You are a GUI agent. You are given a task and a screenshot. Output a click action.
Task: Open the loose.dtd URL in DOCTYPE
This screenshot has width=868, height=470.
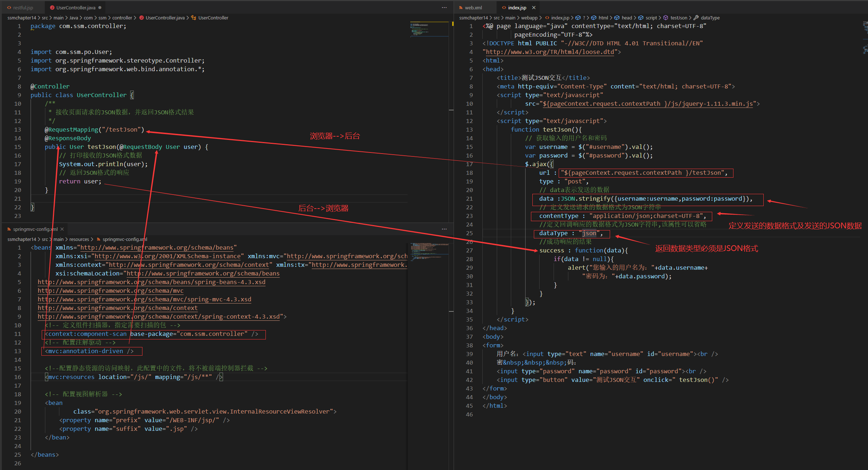tap(550, 52)
